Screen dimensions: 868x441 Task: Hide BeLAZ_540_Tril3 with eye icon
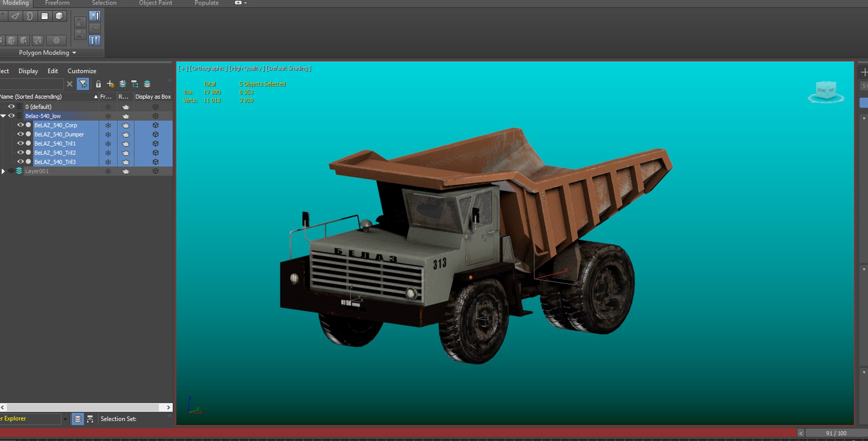point(20,161)
